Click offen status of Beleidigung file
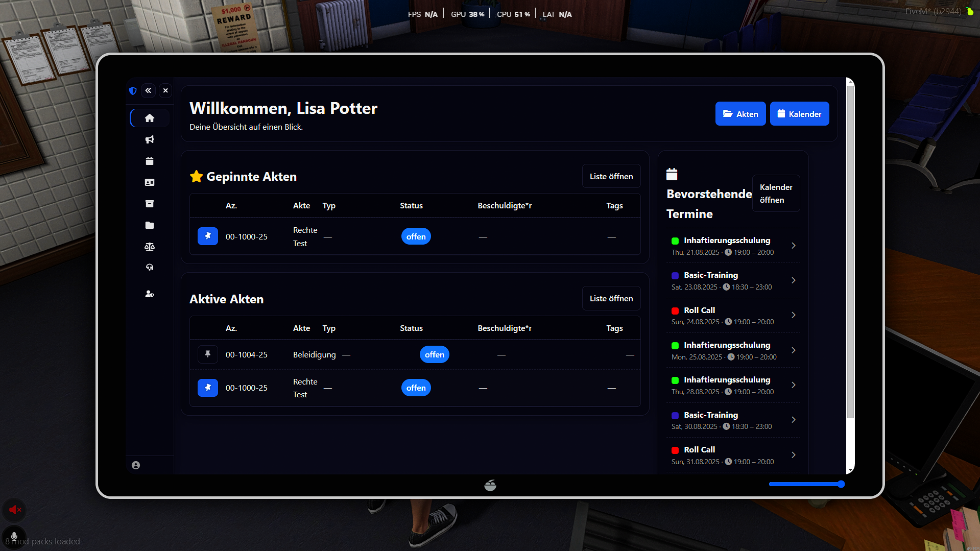Image resolution: width=980 pixels, height=551 pixels. click(435, 354)
